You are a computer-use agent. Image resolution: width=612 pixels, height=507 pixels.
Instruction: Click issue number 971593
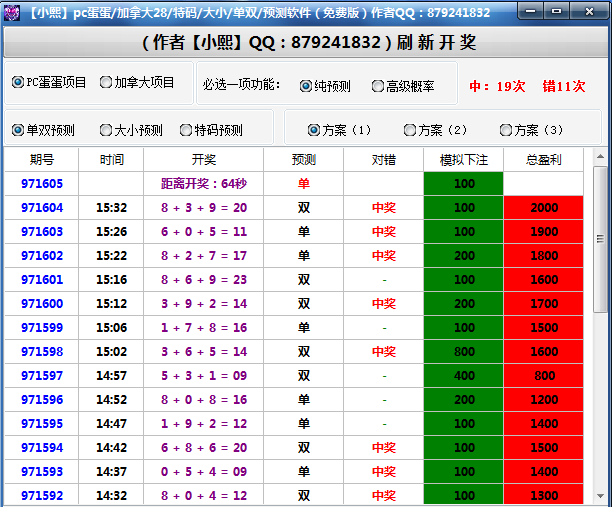coord(42,471)
